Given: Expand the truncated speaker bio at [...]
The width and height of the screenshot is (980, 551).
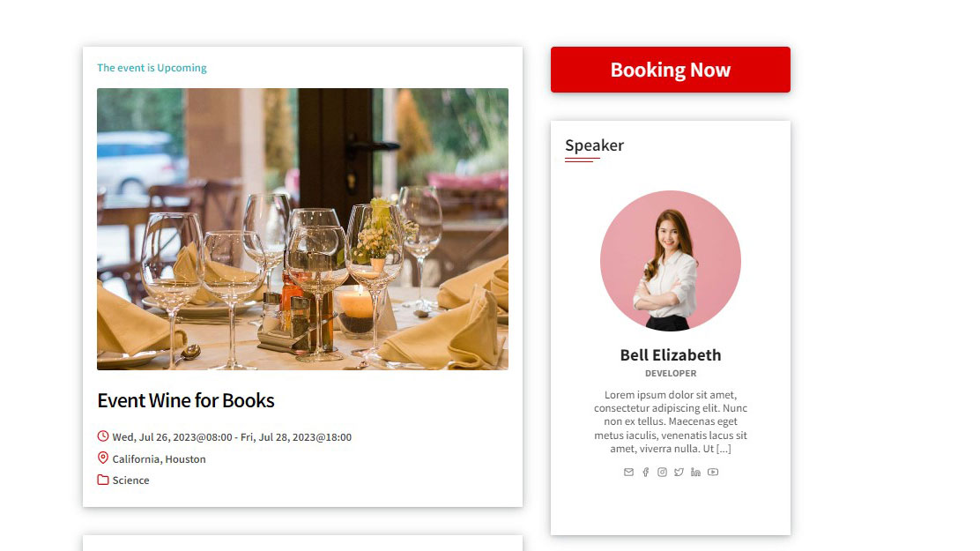Looking at the screenshot, I should tap(724, 449).
